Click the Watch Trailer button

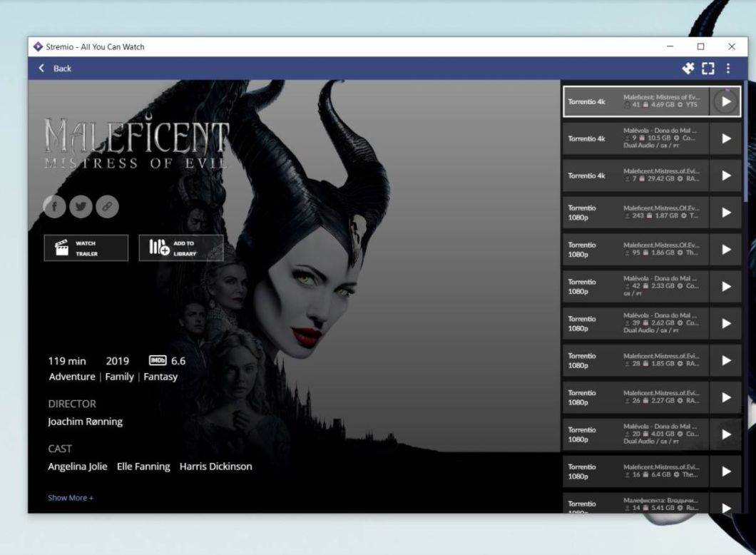86,248
